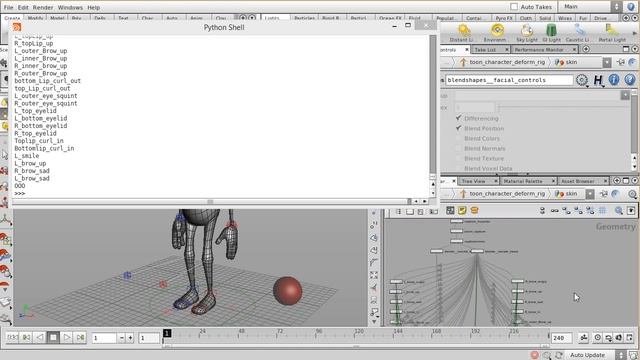This screenshot has width=640, height=360.
Task: Toggle the Differencing checkbox
Action: (458, 118)
